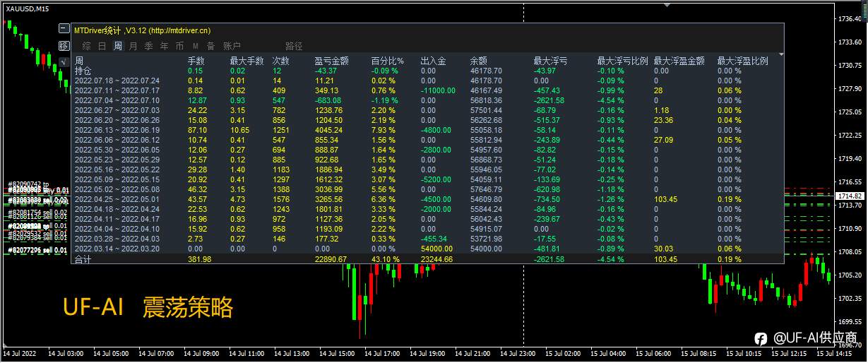Select the 2022.07.18 ~ 2022.07.24 week row
The image size is (868, 363).
[117, 81]
